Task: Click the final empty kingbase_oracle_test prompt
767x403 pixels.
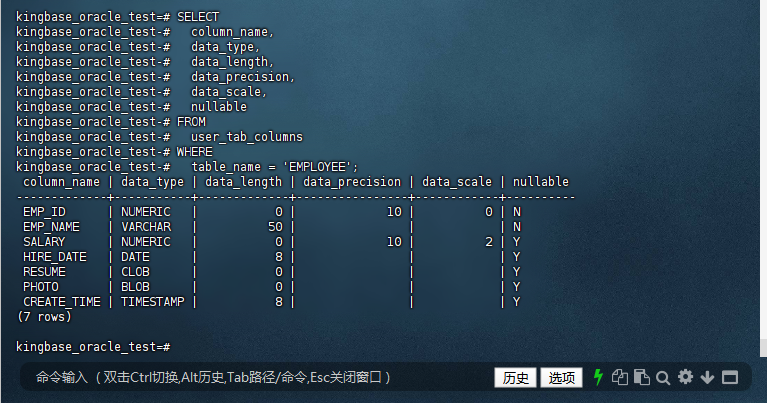Action: (93, 346)
